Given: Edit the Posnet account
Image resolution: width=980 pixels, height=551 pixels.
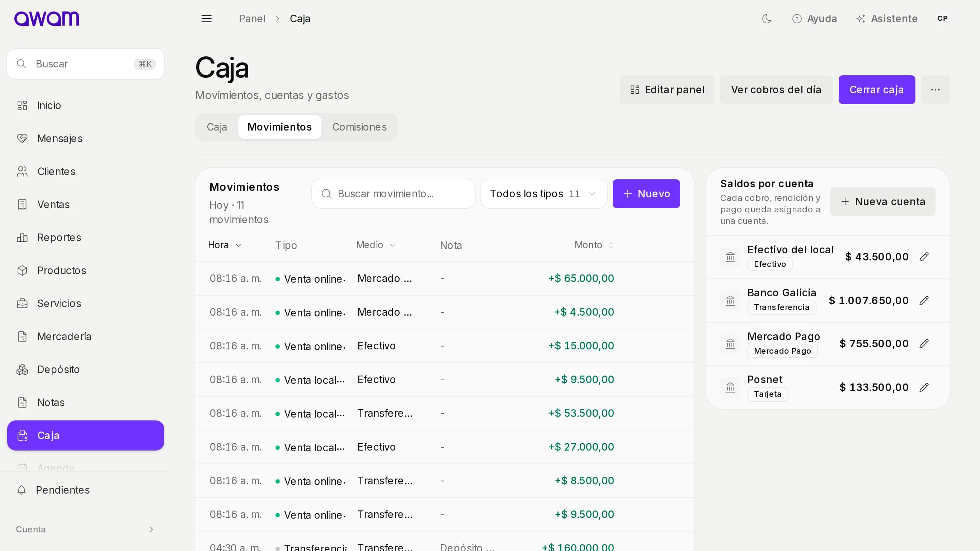Looking at the screenshot, I should pyautogui.click(x=924, y=387).
